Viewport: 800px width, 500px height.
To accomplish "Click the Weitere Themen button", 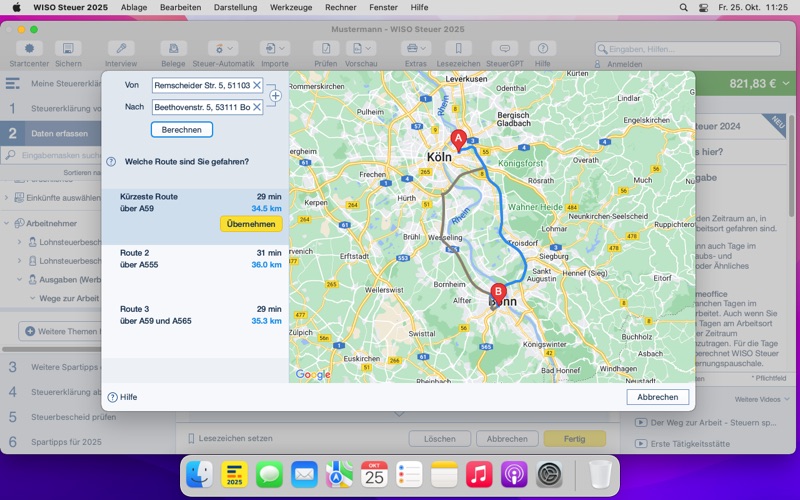I will click(61, 332).
